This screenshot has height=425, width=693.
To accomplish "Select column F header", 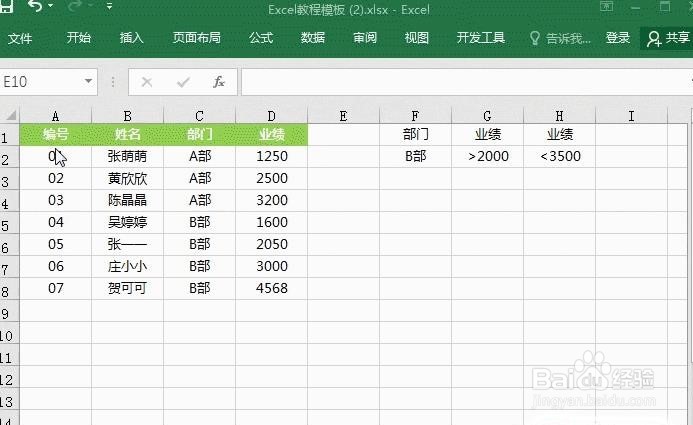I will coord(415,116).
